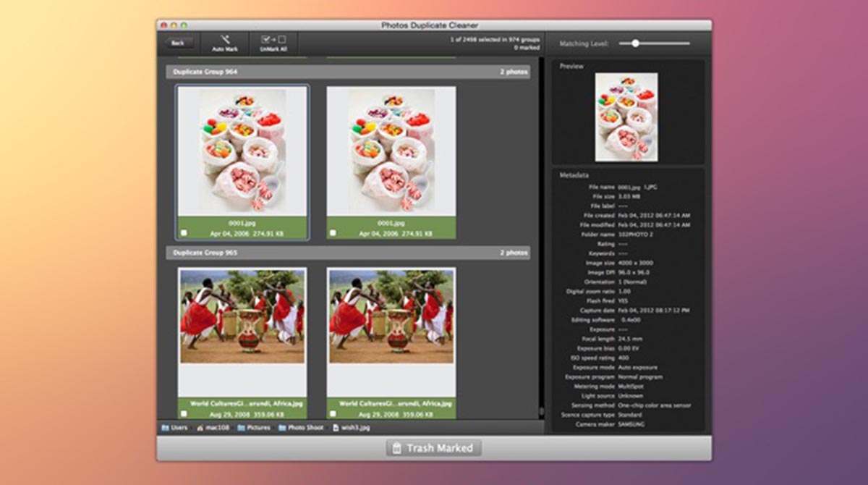Click the Image DPI value 96.0 x 96.0
Screen dimensions: 868x485
[x=633, y=272]
